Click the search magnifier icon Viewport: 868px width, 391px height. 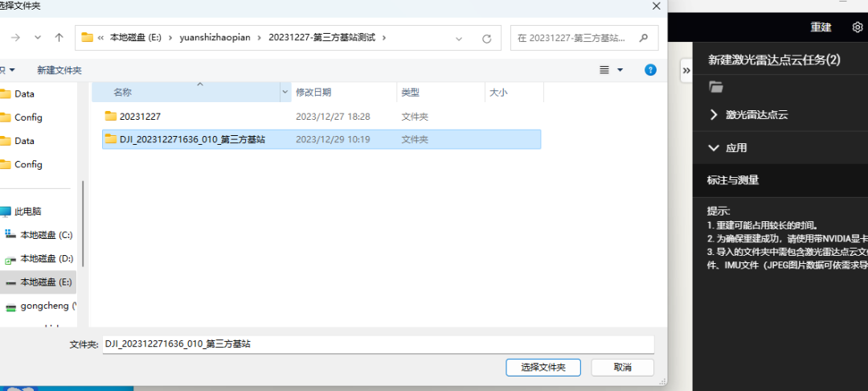643,38
